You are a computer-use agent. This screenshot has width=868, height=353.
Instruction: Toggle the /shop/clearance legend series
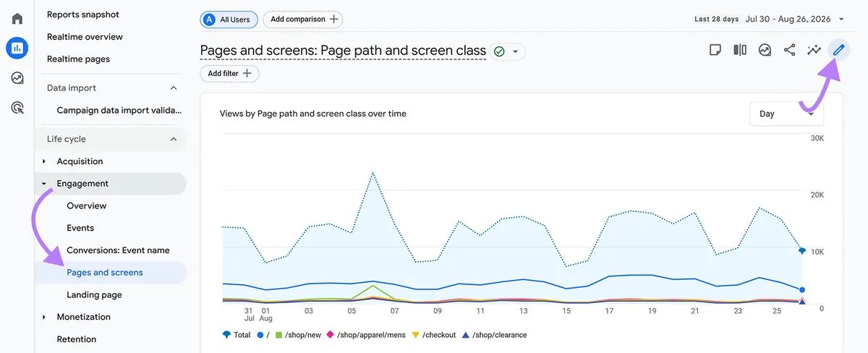point(494,335)
